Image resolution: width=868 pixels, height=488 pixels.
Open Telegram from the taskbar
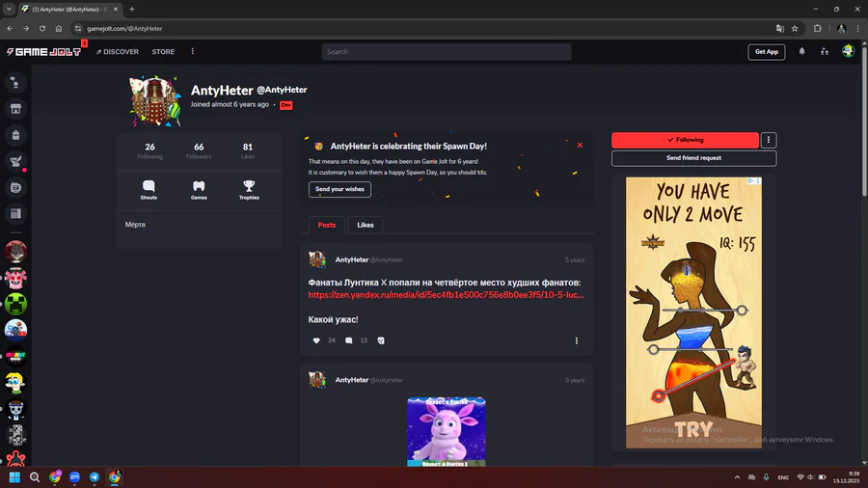95,477
